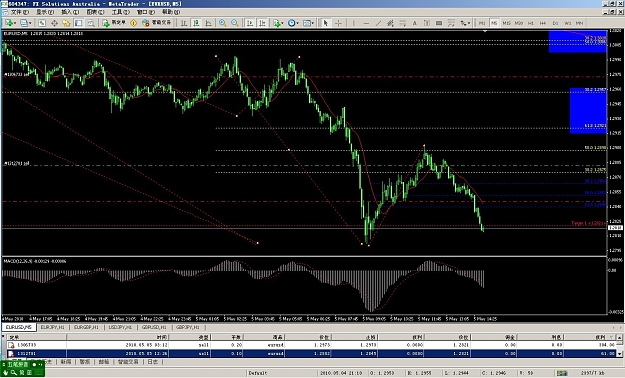Open the 插入 (Insert) menu

click(x=70, y=12)
